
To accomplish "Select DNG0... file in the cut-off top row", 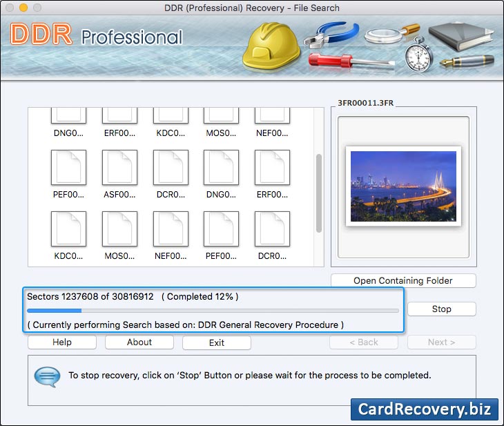I will tap(68, 116).
